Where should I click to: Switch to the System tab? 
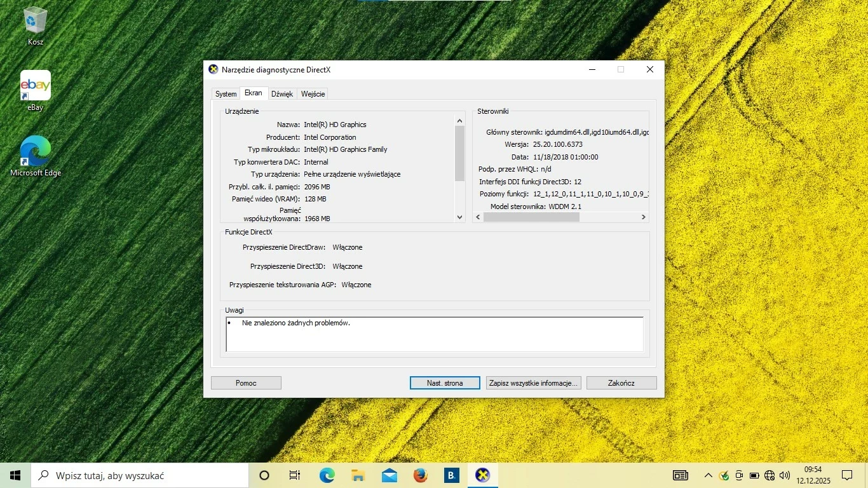pyautogui.click(x=226, y=93)
